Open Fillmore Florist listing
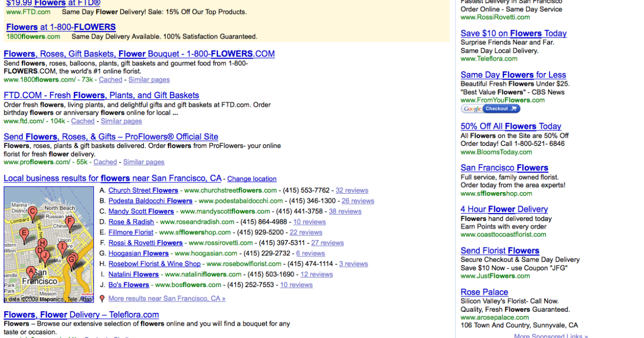 click(131, 232)
